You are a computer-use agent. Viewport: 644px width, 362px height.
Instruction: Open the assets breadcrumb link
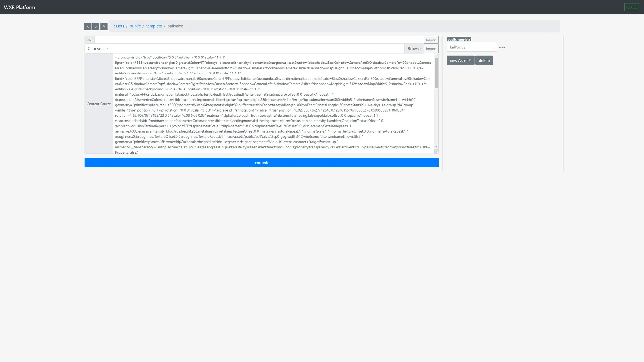(x=119, y=26)
